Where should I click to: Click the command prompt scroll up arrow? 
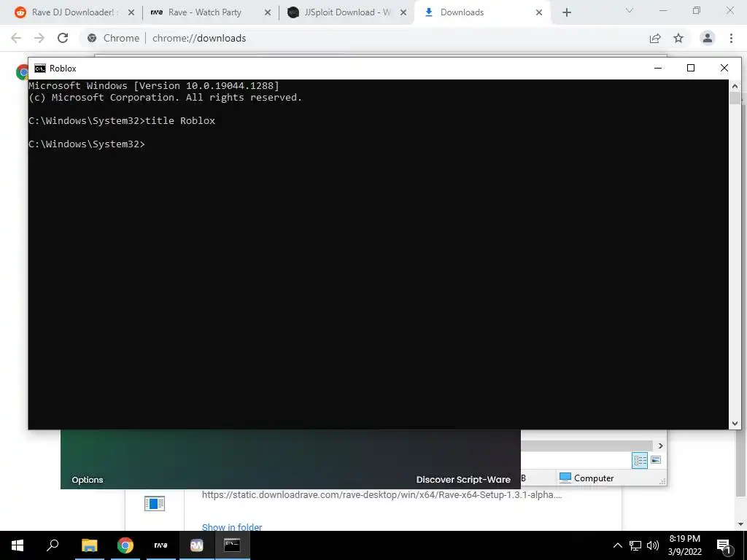(735, 86)
